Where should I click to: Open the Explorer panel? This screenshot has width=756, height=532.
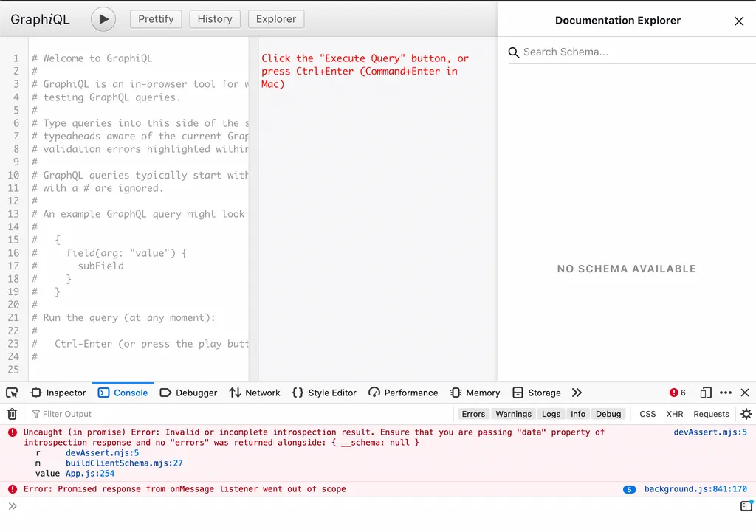pyautogui.click(x=276, y=19)
